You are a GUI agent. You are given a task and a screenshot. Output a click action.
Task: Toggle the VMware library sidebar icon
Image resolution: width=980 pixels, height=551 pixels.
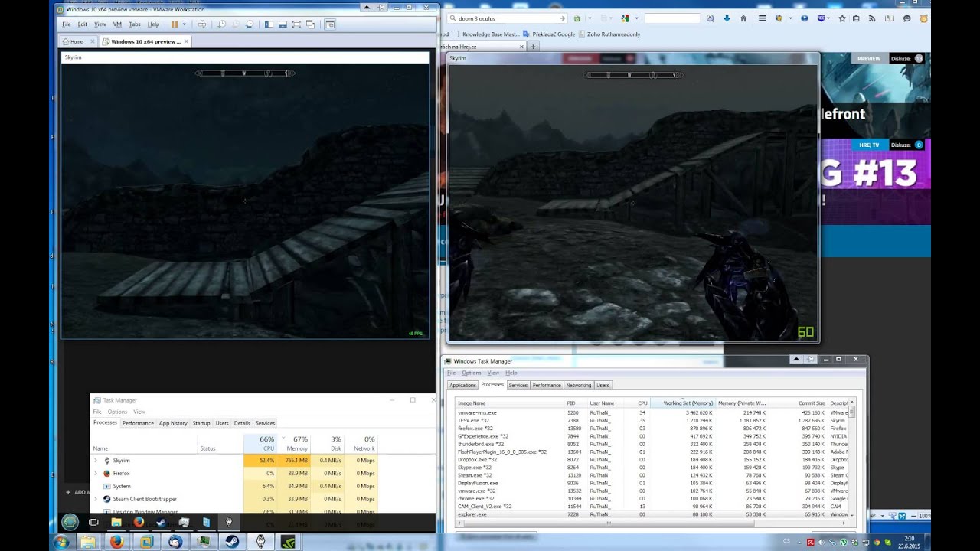[x=269, y=24]
